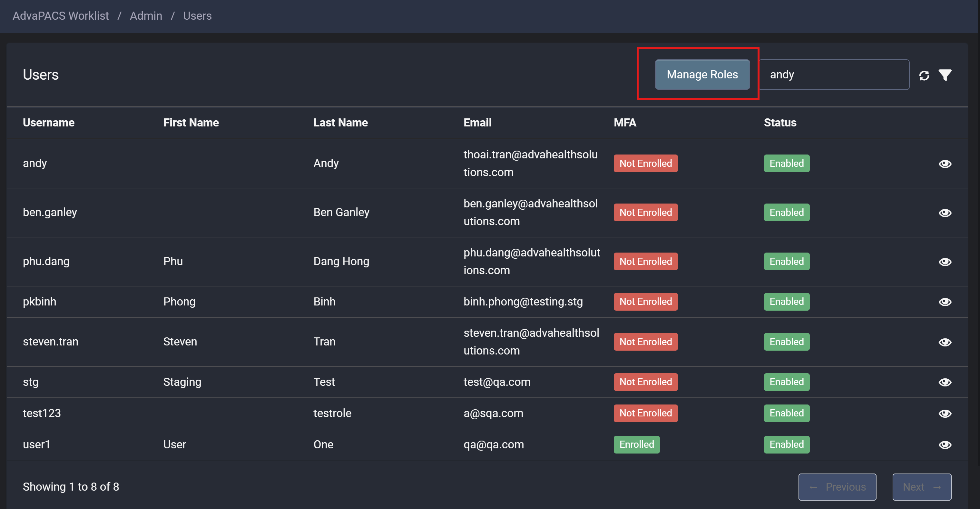Screen dimensions: 980x509
Task: Click the Users panel heading
Action: click(x=41, y=75)
